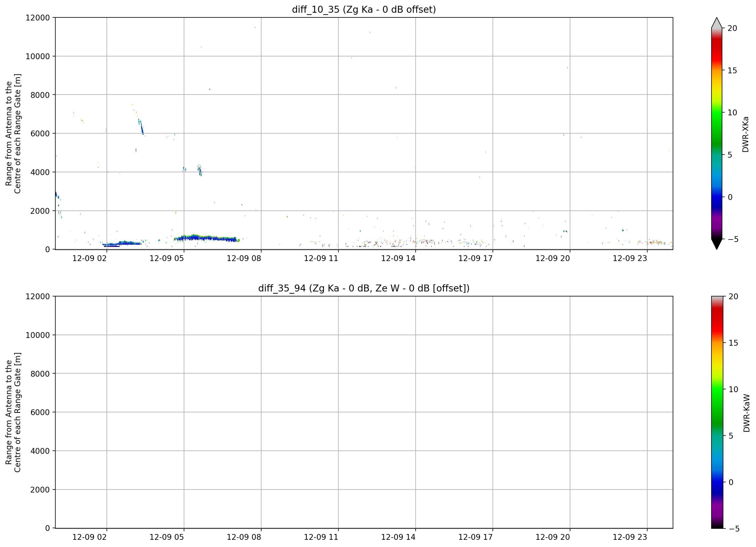Click the black lower extension arrow of DWR-XKa colorbar
756x547 pixels.
(717, 244)
